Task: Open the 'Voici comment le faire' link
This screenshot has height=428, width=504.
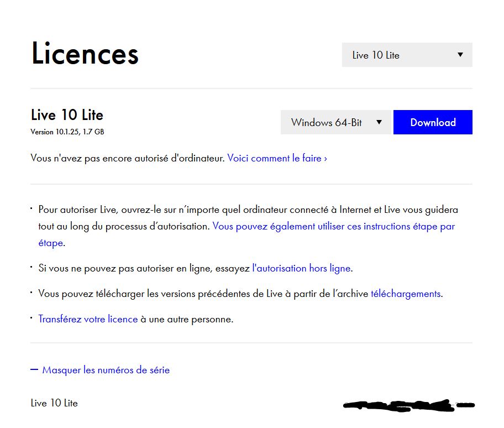Action: (x=277, y=158)
